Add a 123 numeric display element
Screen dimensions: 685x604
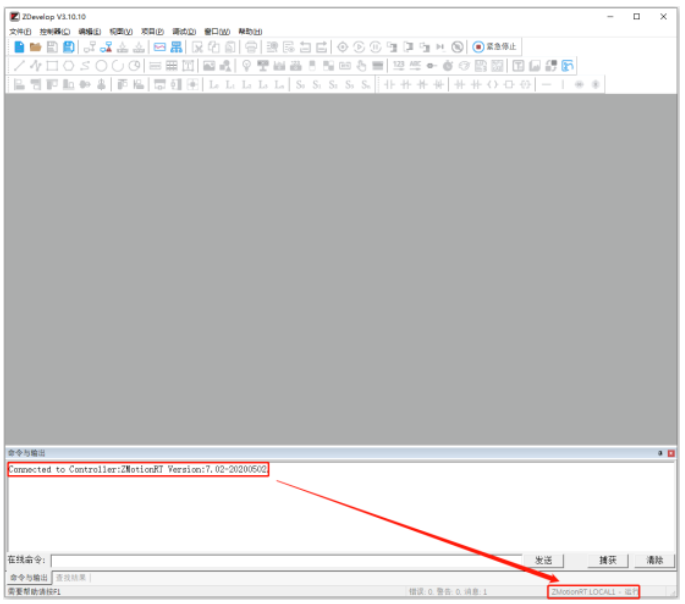398,66
